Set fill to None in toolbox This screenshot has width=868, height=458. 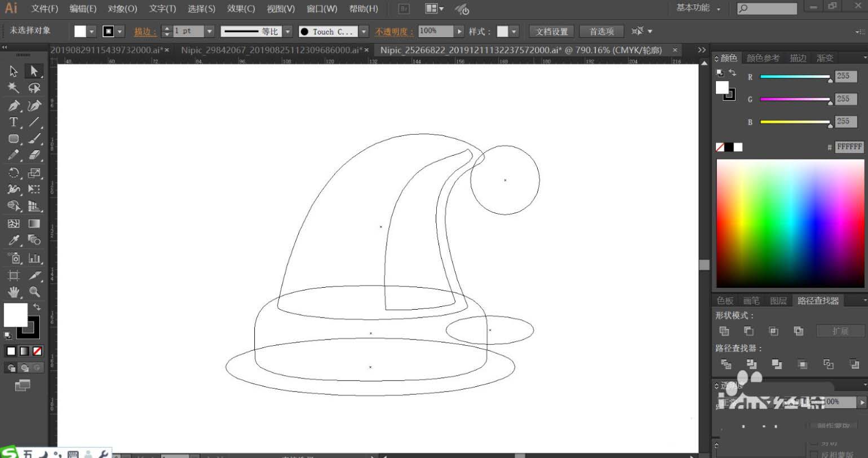37,351
